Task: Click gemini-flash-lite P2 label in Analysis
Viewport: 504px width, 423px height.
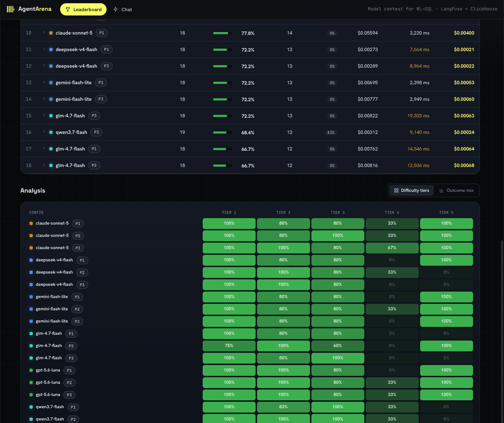Action: click(52, 309)
